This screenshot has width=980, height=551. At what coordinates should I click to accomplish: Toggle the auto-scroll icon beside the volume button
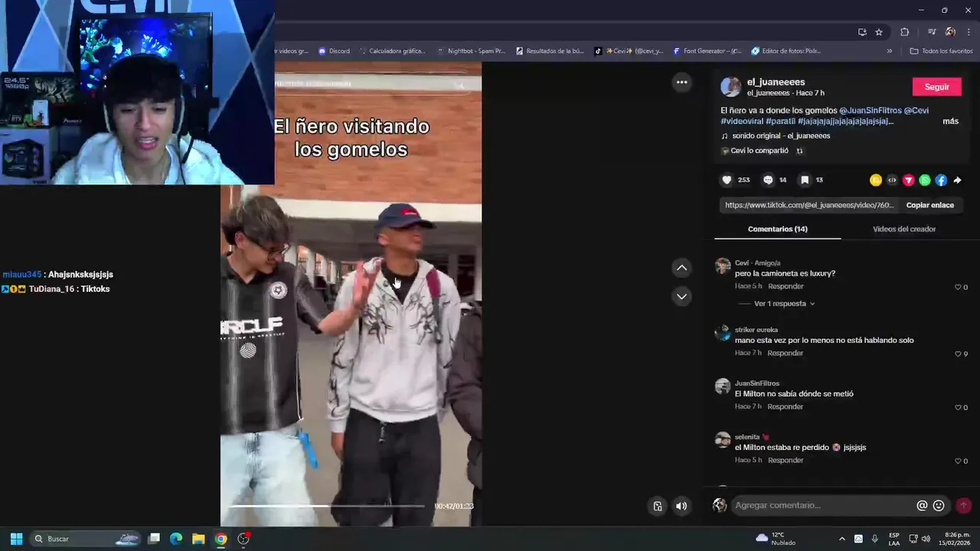(x=658, y=506)
